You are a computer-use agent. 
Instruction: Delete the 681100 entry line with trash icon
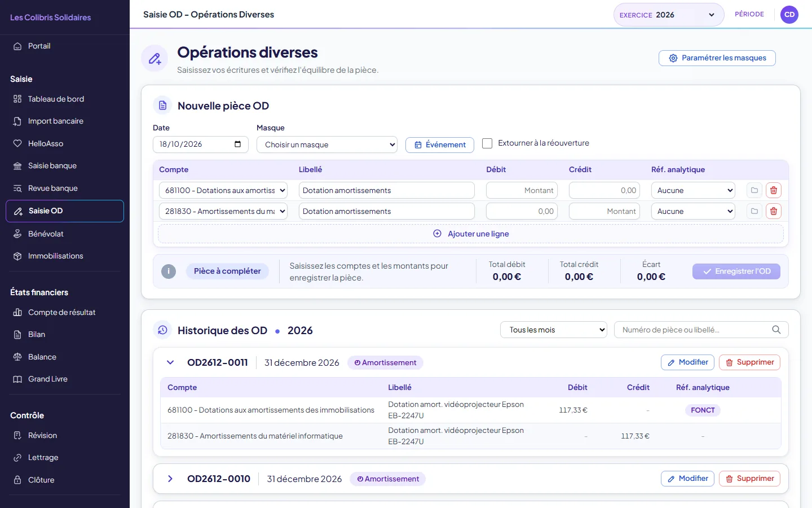coord(774,190)
